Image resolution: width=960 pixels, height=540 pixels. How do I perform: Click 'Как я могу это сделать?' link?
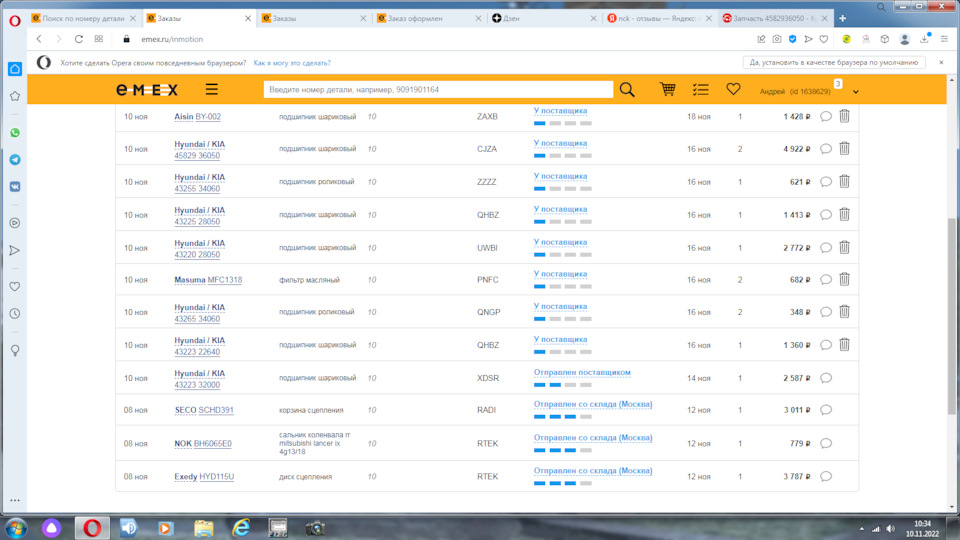[292, 62]
